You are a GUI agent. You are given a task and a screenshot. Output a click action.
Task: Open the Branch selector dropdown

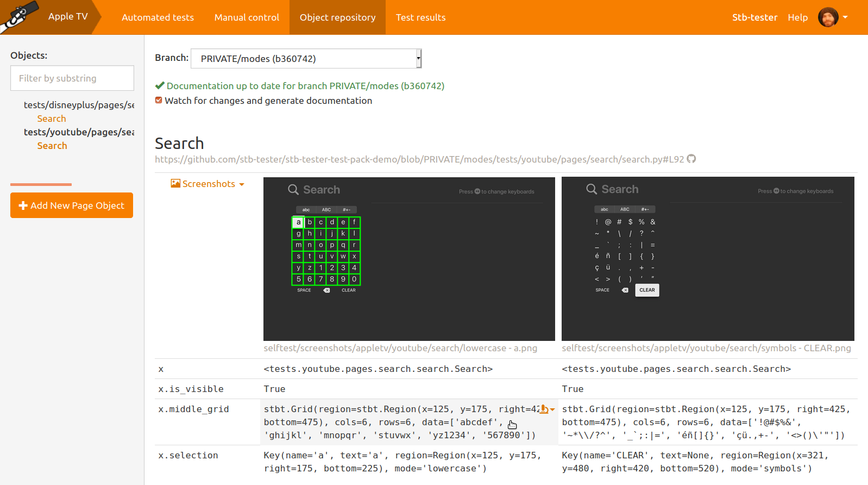point(306,58)
